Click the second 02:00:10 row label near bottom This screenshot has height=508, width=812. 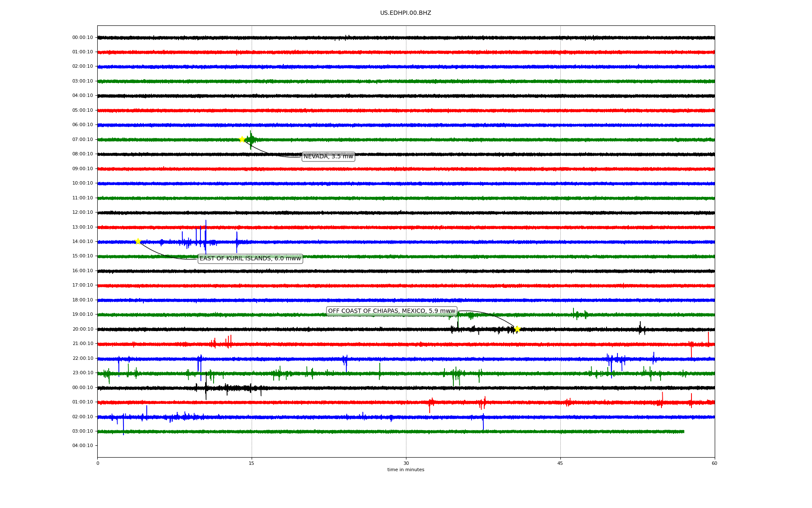pyautogui.click(x=82, y=417)
